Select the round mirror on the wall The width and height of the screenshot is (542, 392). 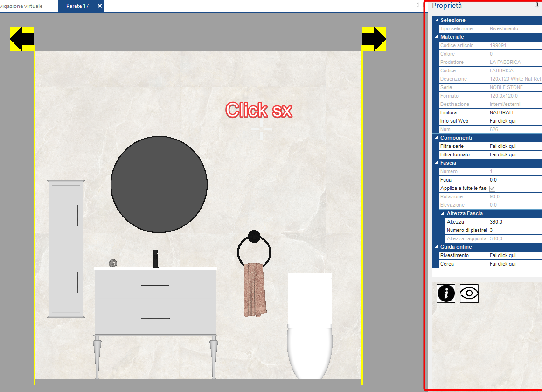[x=159, y=184]
